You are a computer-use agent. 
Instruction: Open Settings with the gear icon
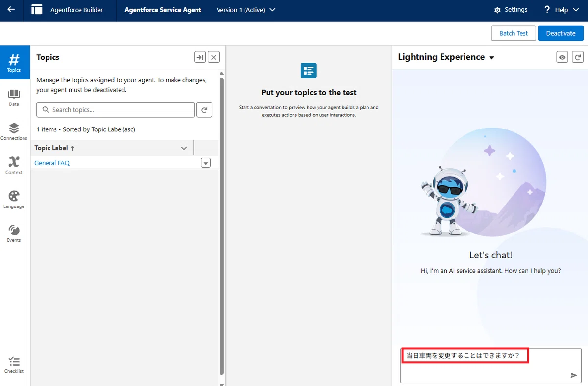(x=511, y=10)
